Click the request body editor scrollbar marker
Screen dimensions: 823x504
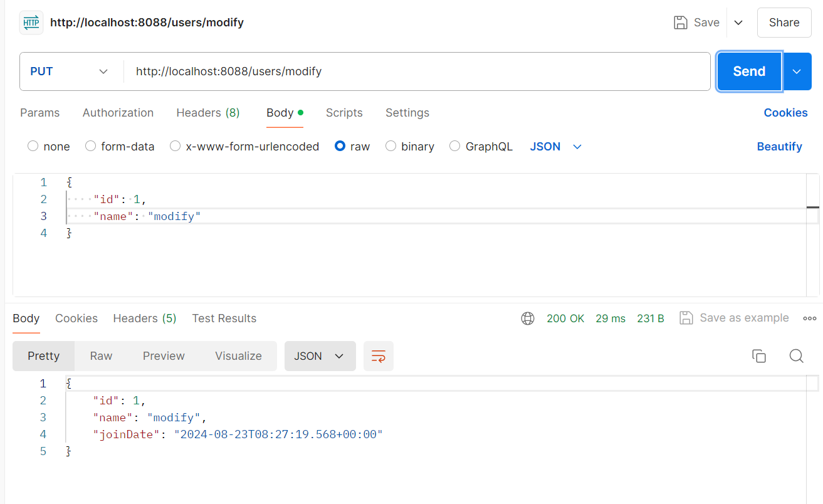coord(813,207)
